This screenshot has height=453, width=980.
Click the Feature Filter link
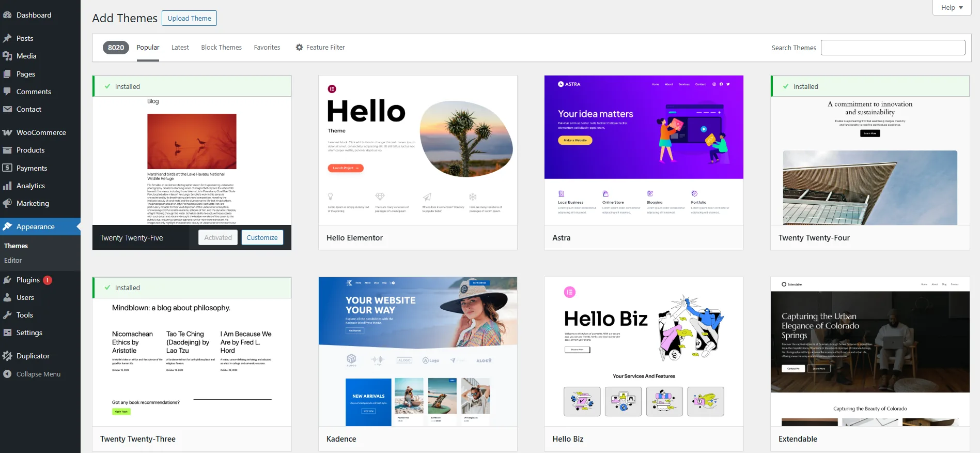(320, 47)
